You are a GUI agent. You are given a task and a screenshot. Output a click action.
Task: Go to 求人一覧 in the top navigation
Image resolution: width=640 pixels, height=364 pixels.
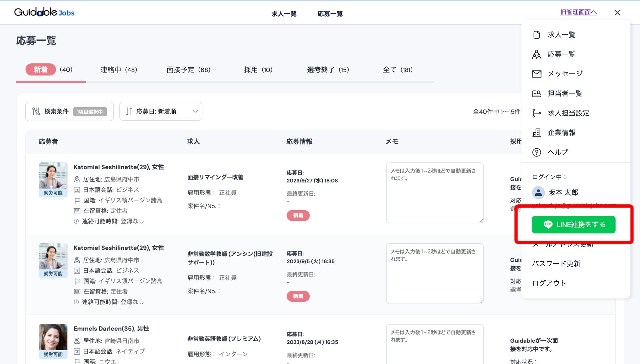click(x=284, y=13)
